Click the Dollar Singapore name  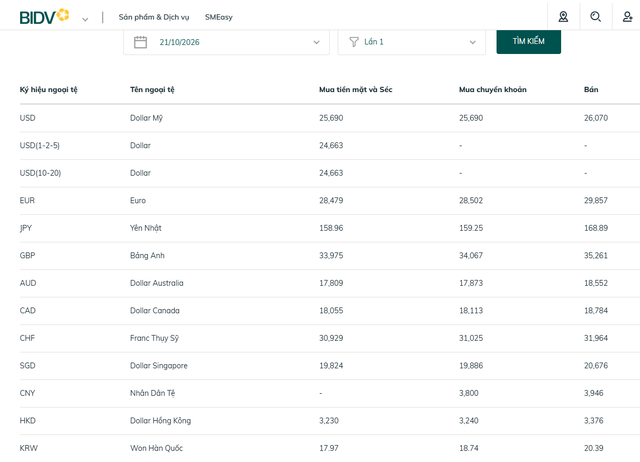click(159, 366)
